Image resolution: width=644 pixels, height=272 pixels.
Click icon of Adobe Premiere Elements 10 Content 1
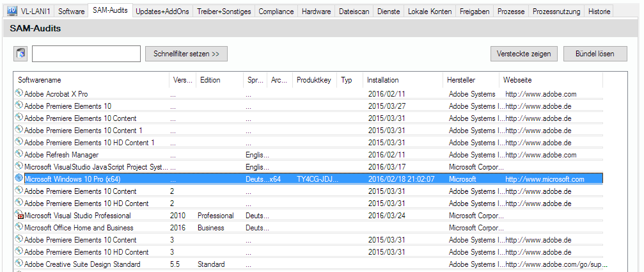click(19, 129)
